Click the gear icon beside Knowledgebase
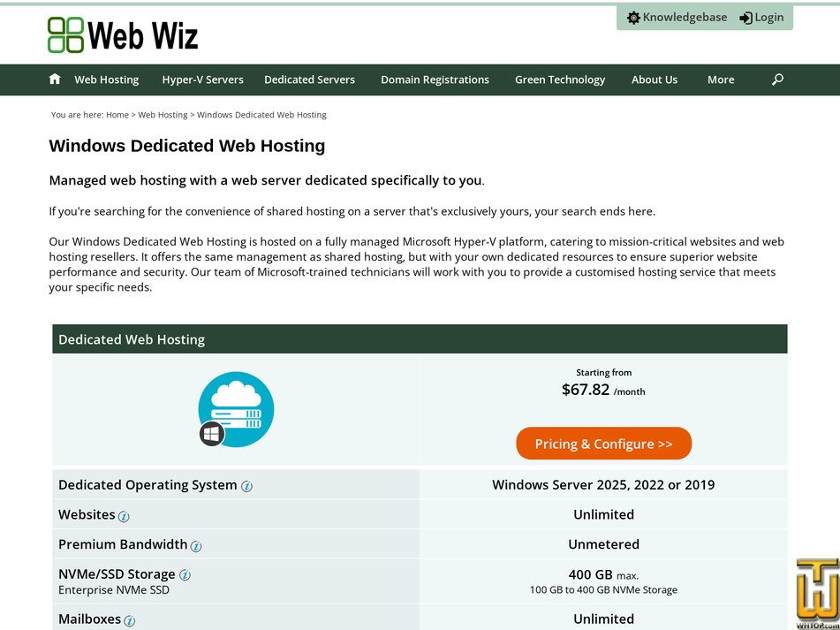 pos(633,17)
